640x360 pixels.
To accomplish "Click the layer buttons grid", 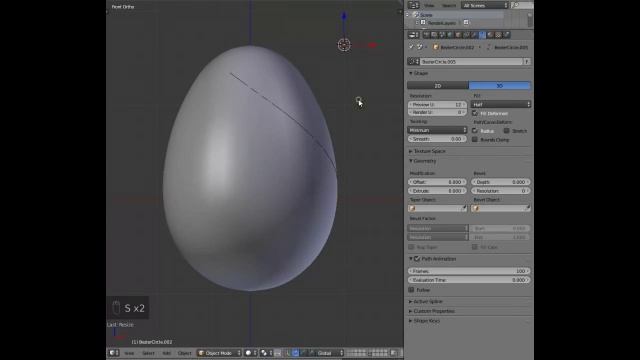I will pos(367,353).
